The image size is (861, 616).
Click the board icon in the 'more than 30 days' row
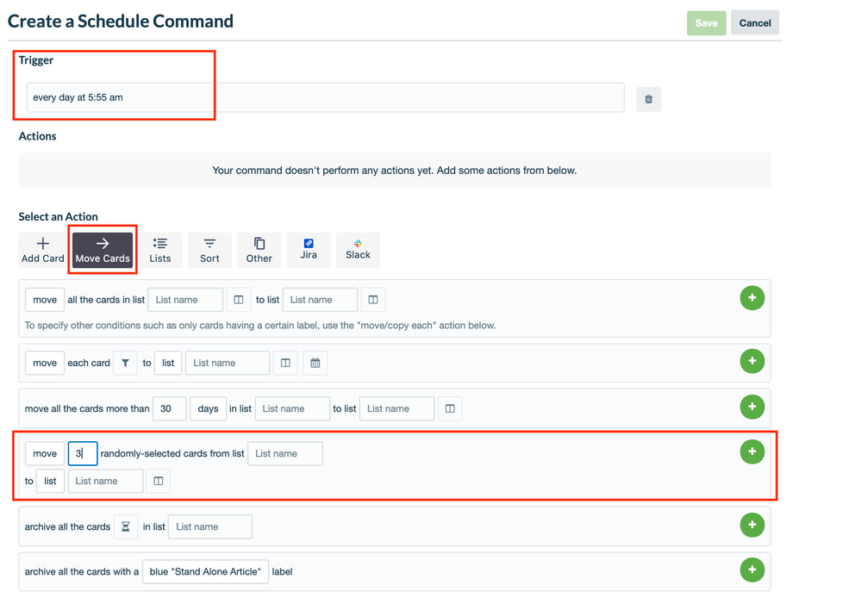point(450,408)
